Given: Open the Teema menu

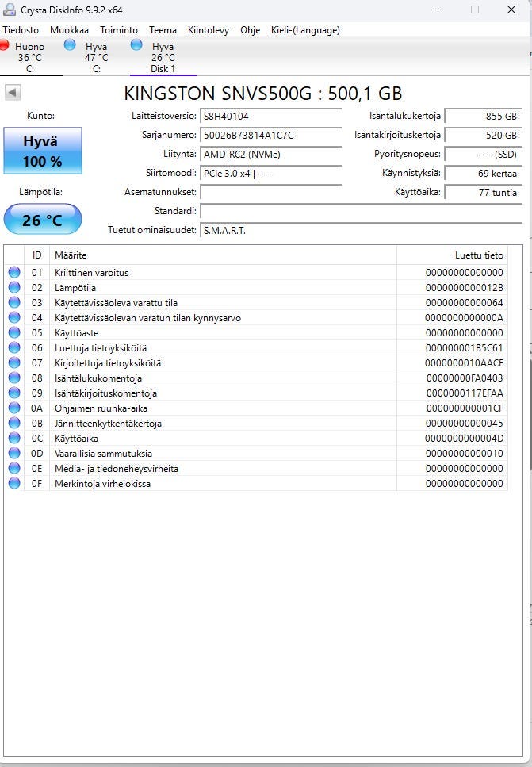Looking at the screenshot, I should click(x=163, y=30).
